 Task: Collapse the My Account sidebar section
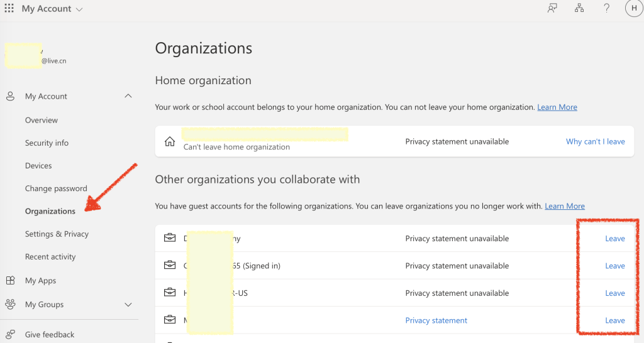(x=128, y=96)
